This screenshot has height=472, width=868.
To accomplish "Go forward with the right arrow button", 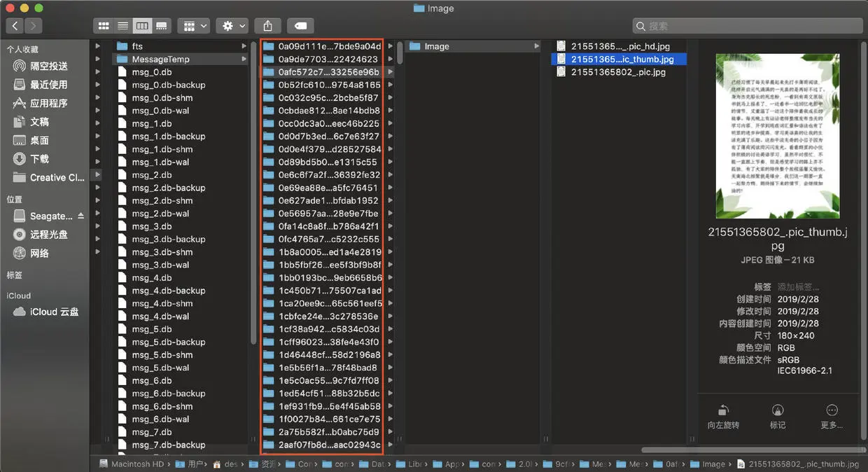I will click(33, 26).
